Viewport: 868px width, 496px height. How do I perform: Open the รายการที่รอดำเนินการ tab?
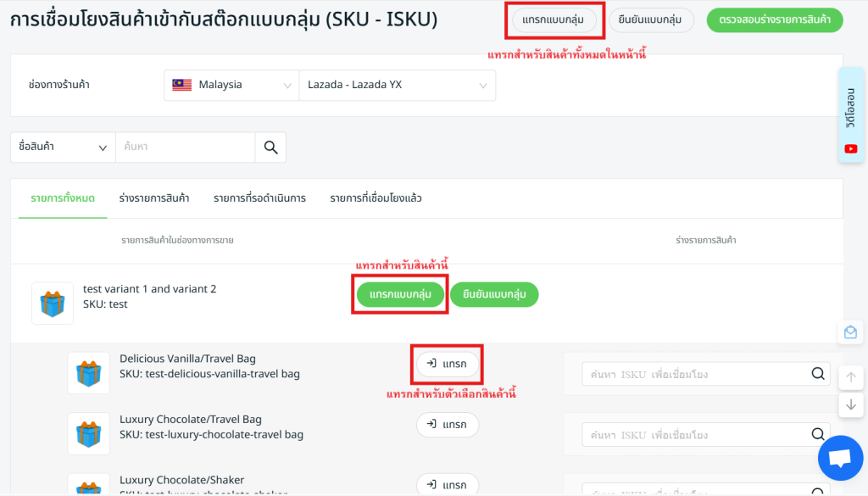[259, 198]
